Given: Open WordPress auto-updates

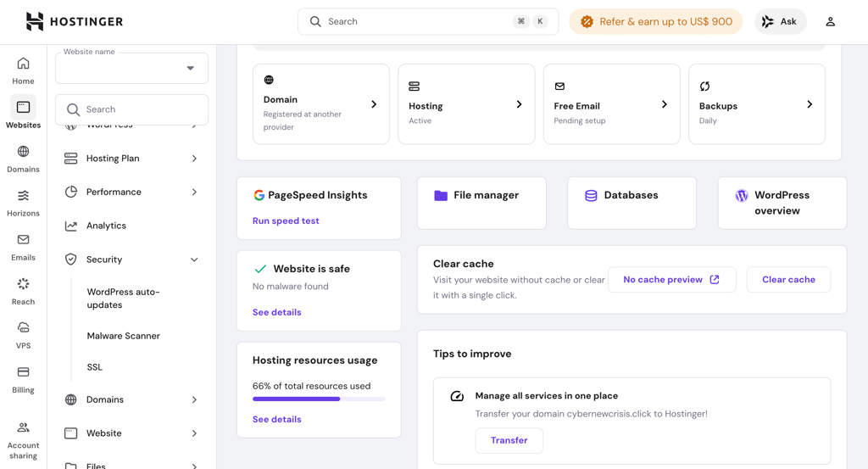Looking at the screenshot, I should coord(124,298).
